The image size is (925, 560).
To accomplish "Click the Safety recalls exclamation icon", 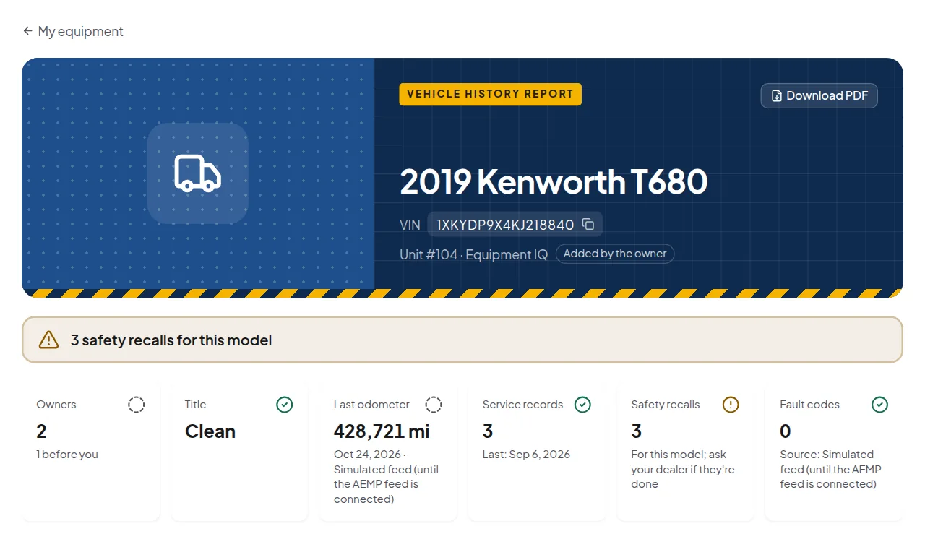I will (x=731, y=405).
